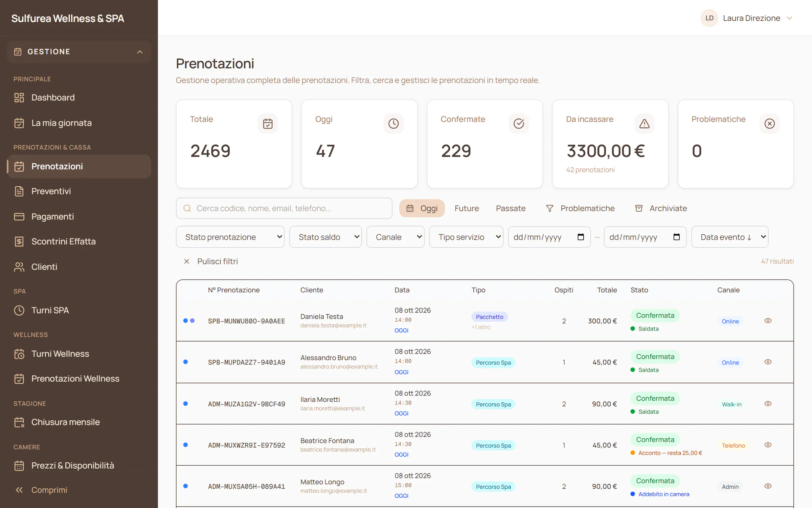Click the calendar icon on Totale card

pyautogui.click(x=268, y=124)
